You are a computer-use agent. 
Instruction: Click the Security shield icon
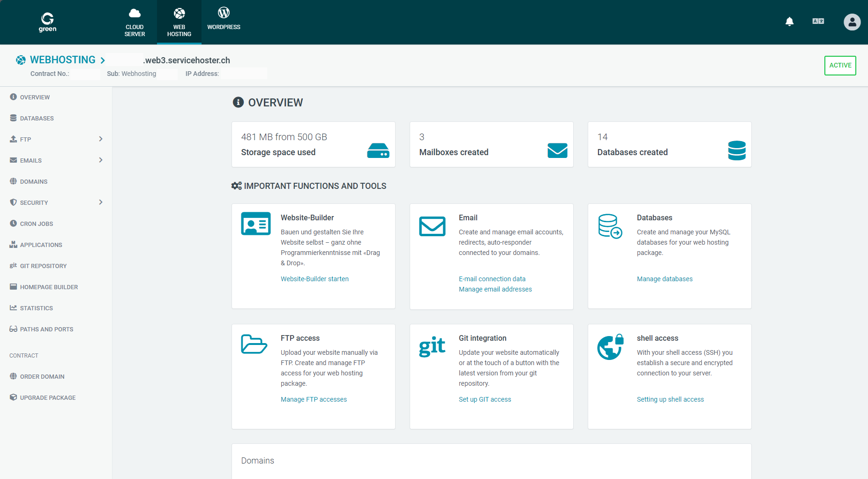[x=13, y=202]
